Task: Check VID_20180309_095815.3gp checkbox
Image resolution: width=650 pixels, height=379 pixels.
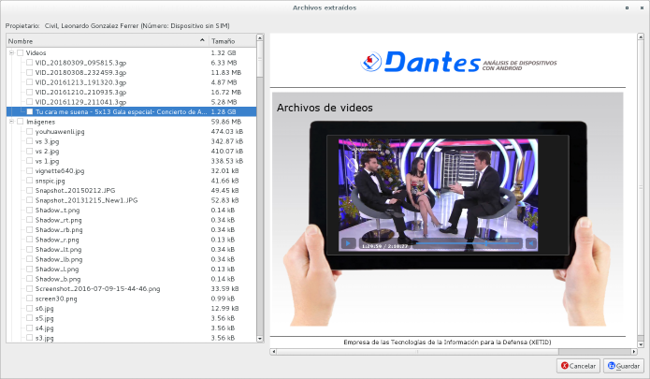Action: [x=29, y=62]
